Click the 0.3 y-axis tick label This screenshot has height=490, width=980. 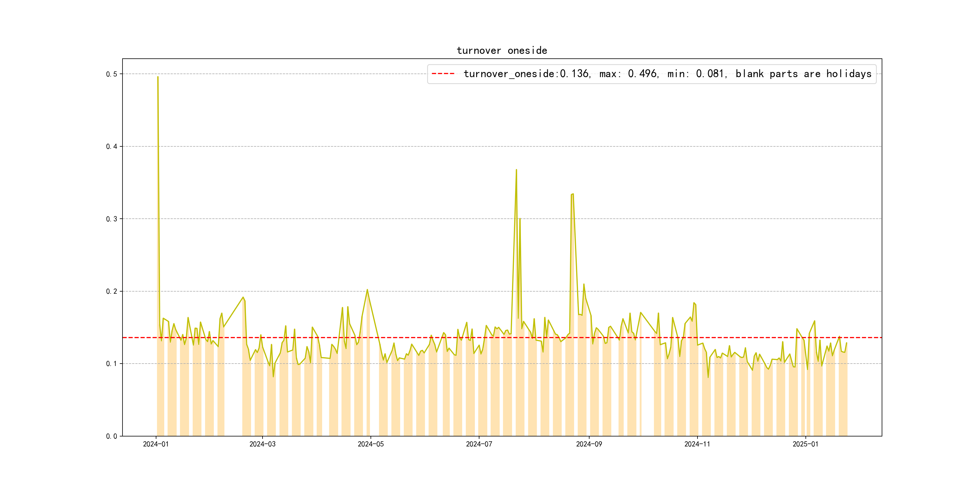pyautogui.click(x=112, y=219)
